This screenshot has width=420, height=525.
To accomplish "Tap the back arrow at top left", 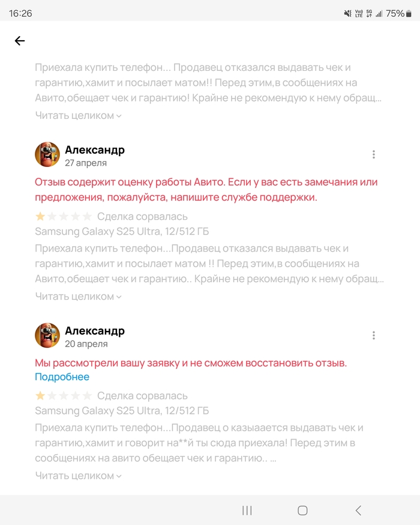I will (x=20, y=41).
